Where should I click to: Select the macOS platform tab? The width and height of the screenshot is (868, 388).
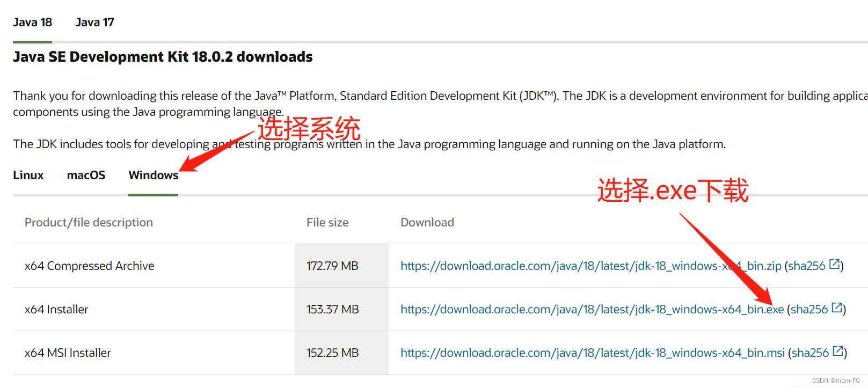[x=86, y=175]
